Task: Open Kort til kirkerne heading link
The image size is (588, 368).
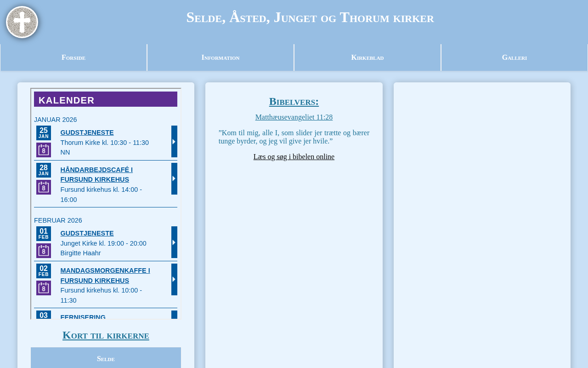Action: (x=106, y=335)
